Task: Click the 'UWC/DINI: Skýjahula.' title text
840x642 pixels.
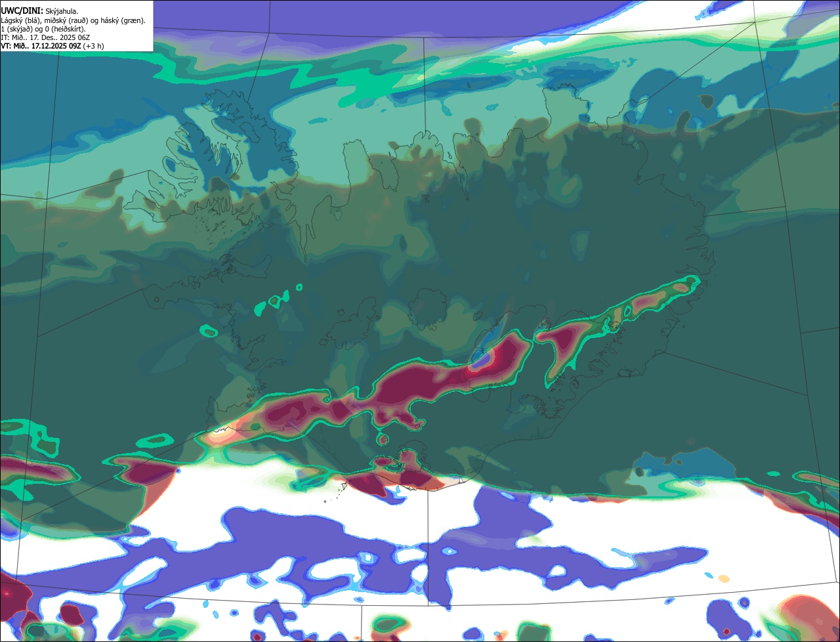Action: pos(39,11)
